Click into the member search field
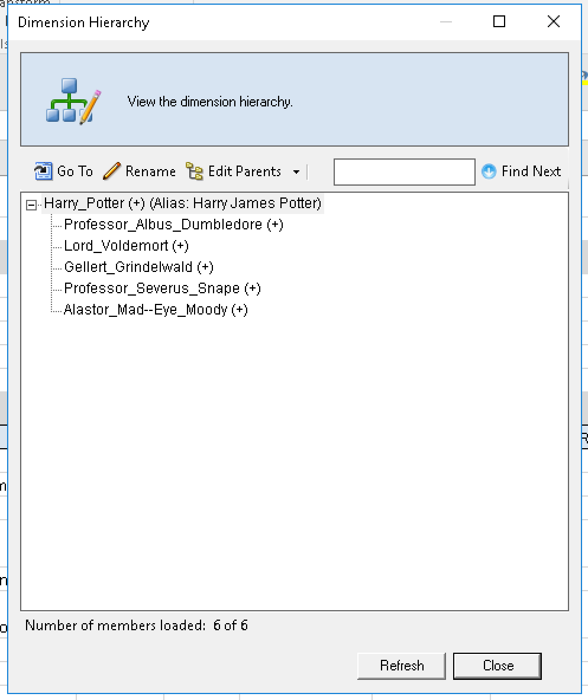This screenshot has width=588, height=700. [404, 172]
